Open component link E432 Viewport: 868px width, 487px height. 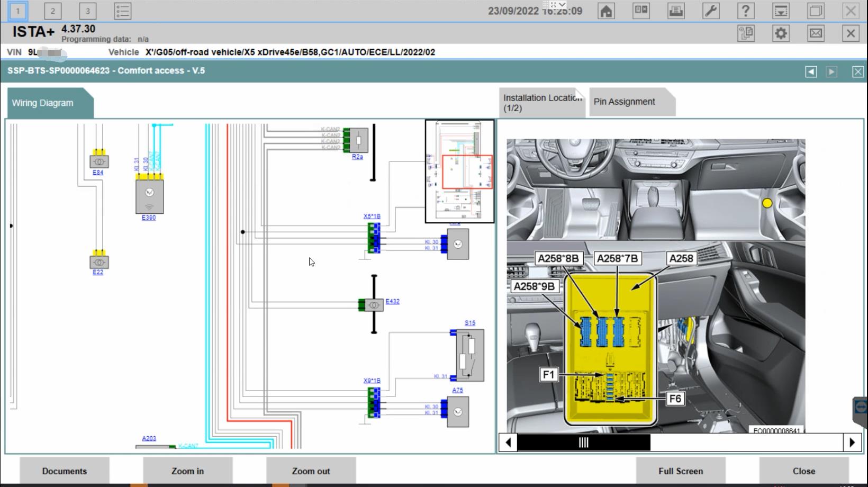(393, 301)
